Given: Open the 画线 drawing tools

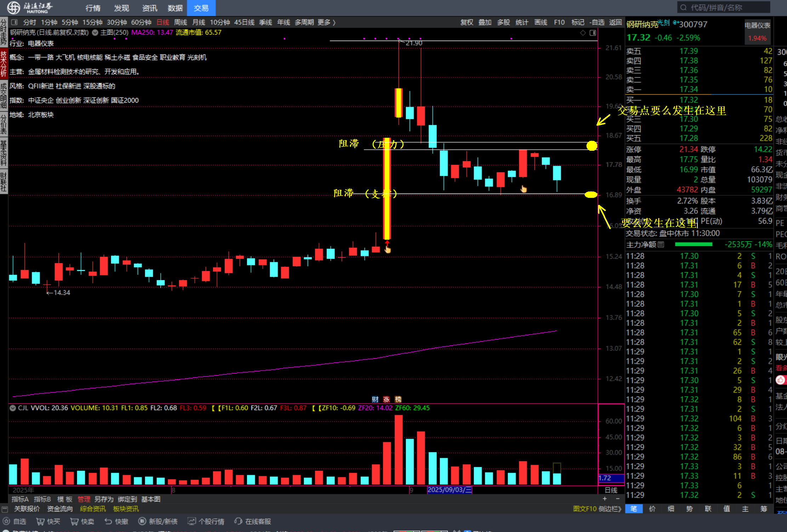Looking at the screenshot, I should (541, 22).
